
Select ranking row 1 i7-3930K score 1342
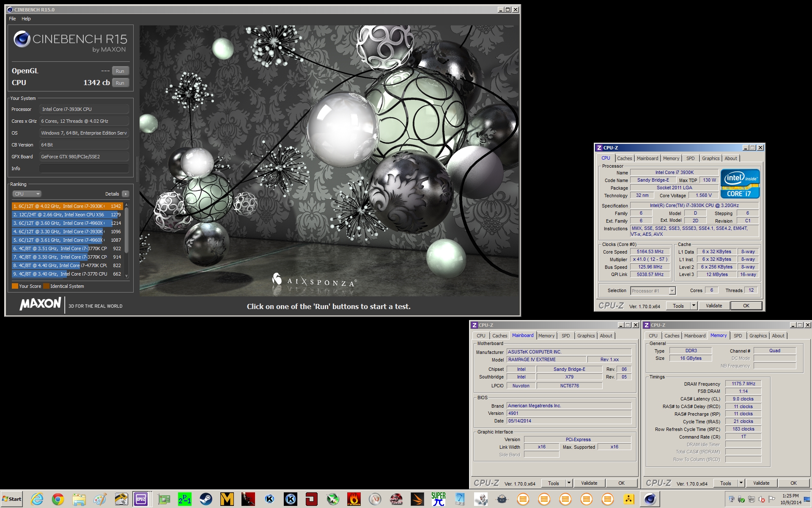tap(67, 206)
